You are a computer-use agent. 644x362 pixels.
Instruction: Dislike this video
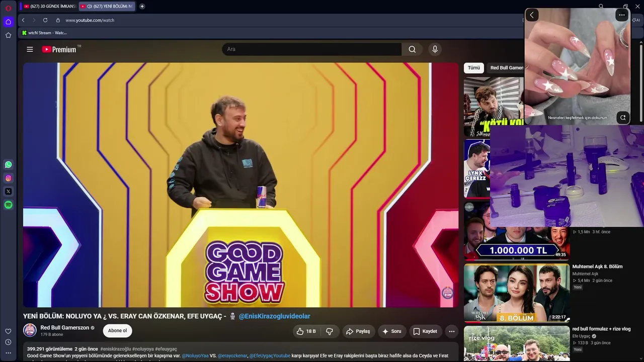(x=330, y=331)
